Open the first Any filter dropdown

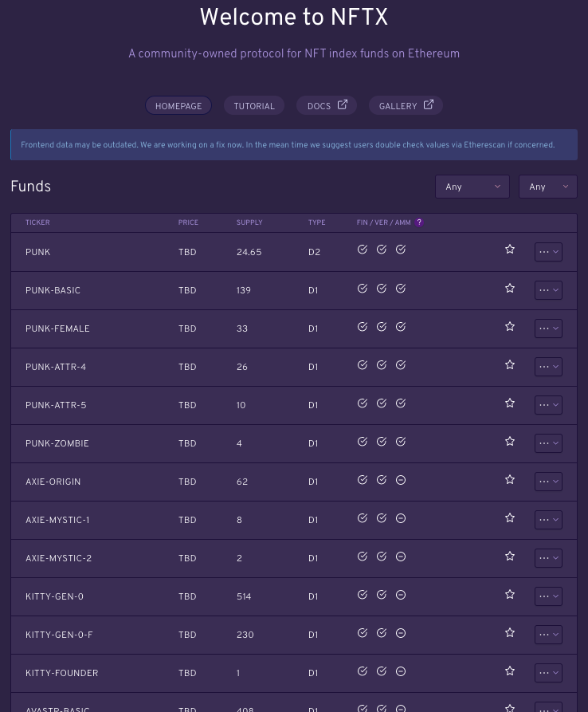pyautogui.click(x=472, y=187)
